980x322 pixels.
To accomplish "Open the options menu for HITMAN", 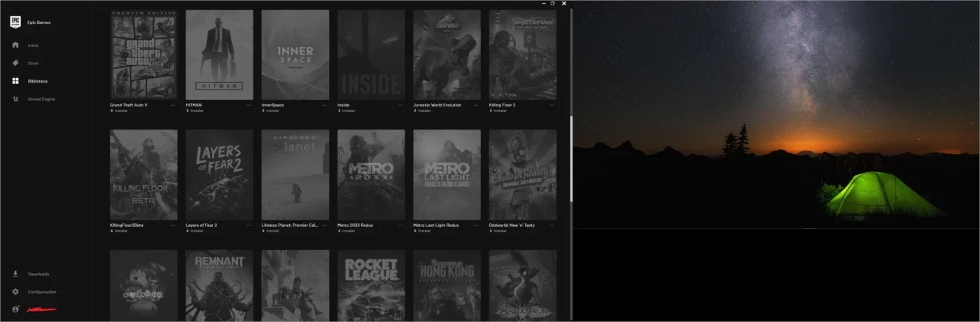I will point(249,105).
